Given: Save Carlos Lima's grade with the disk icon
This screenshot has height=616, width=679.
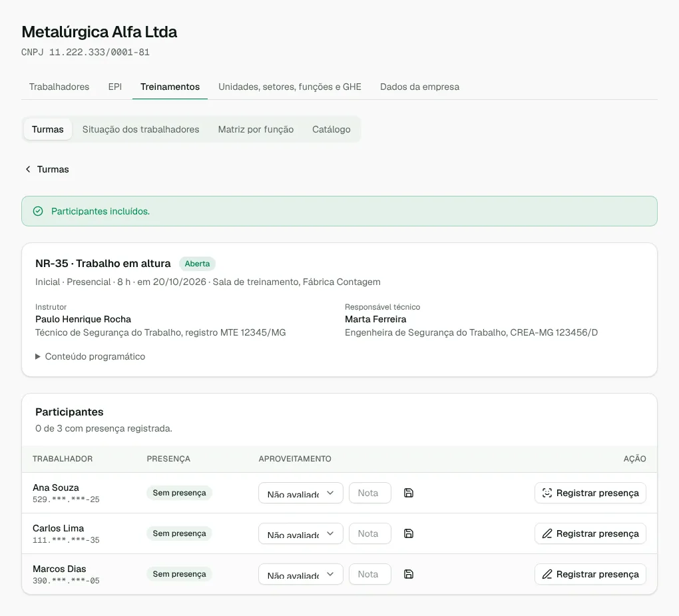Looking at the screenshot, I should [408, 533].
